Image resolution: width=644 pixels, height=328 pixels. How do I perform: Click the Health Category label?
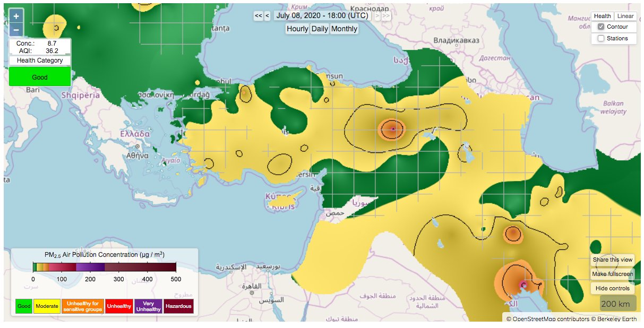coord(40,61)
